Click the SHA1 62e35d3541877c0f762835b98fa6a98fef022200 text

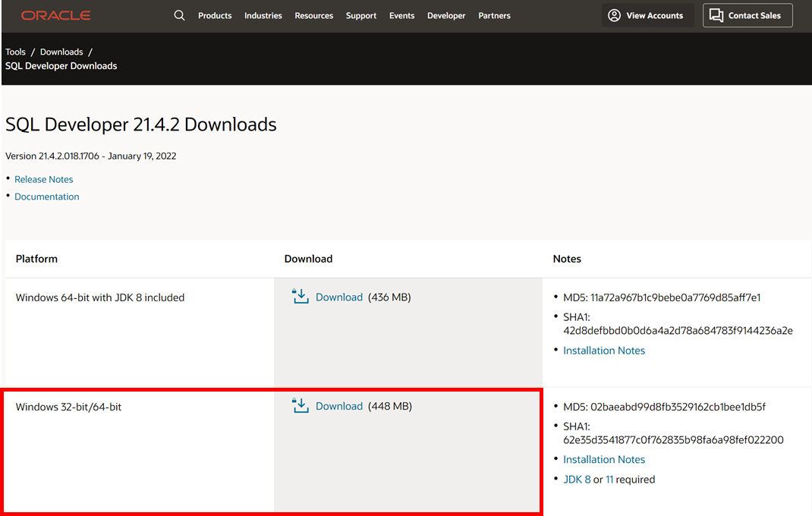pos(673,433)
